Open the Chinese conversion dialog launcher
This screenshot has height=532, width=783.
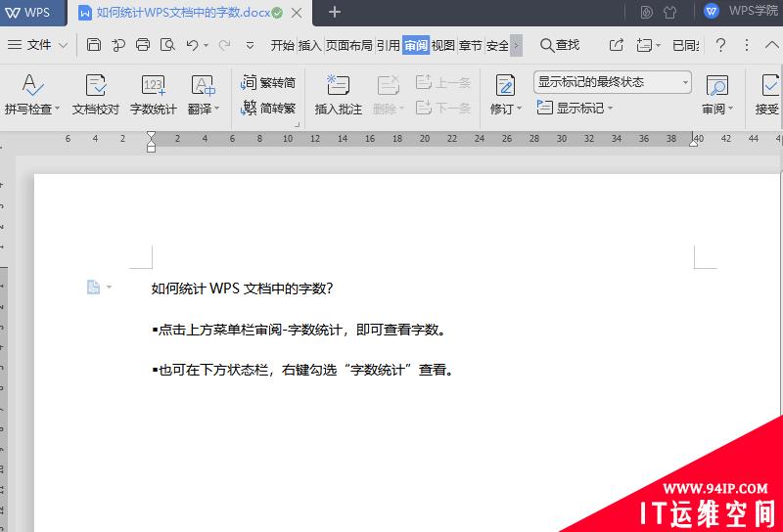[298, 125]
